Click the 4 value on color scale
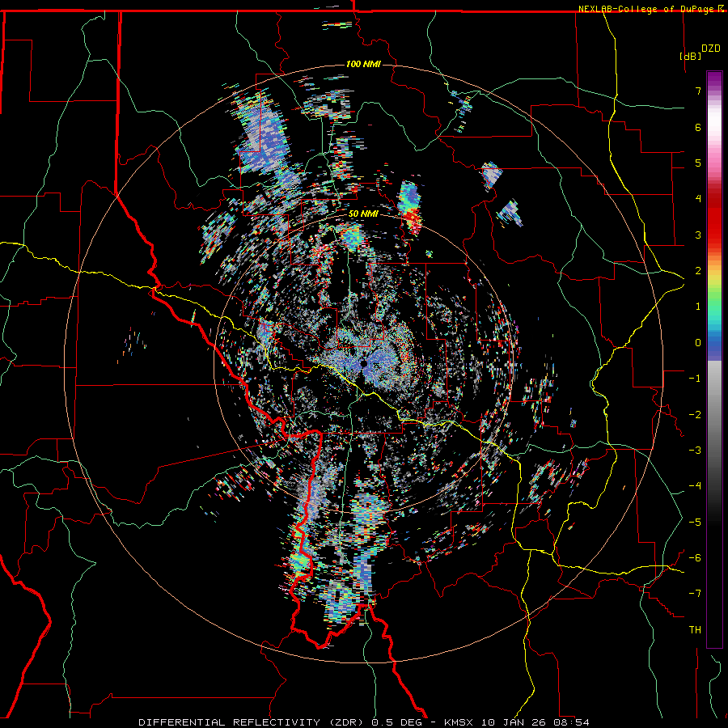 (x=698, y=199)
